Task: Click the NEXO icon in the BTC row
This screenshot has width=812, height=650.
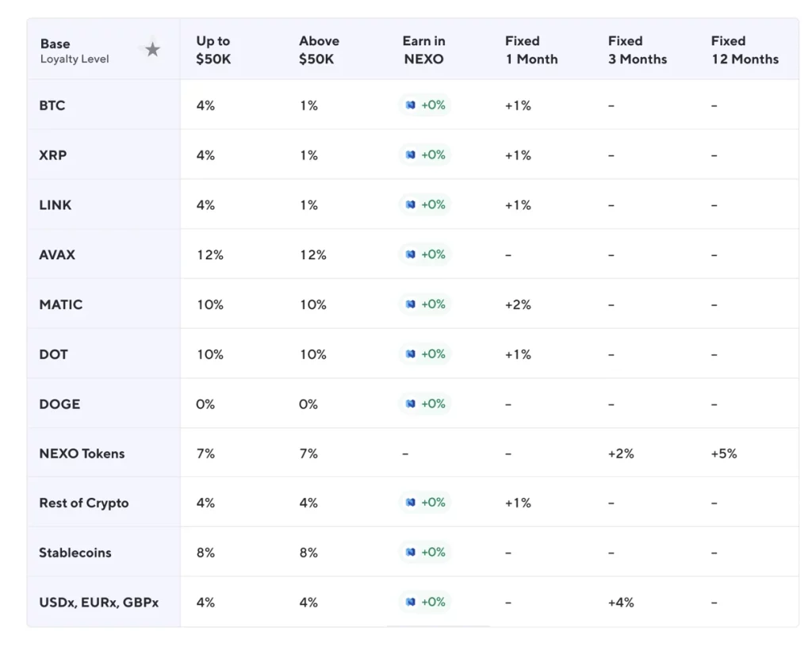Action: point(411,105)
